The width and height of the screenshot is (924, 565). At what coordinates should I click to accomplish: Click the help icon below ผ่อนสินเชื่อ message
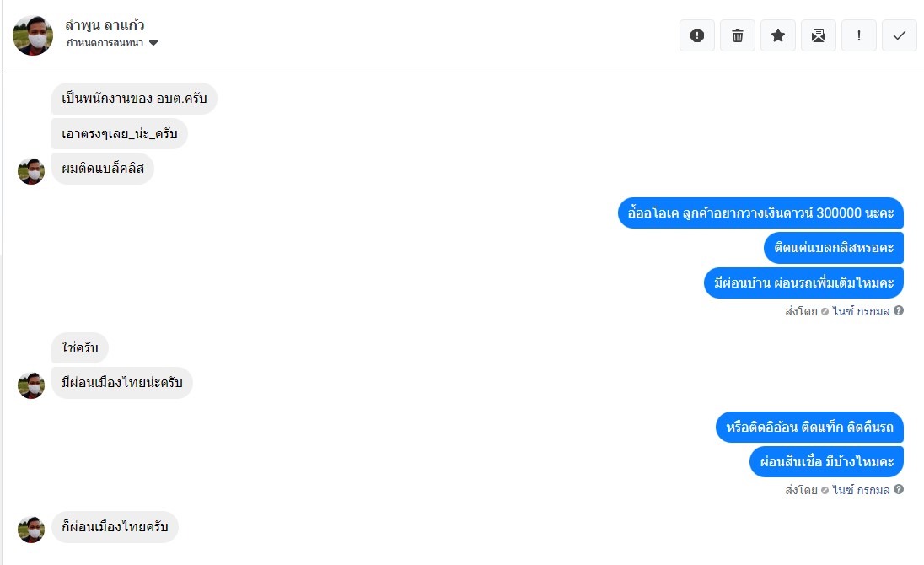tap(899, 490)
